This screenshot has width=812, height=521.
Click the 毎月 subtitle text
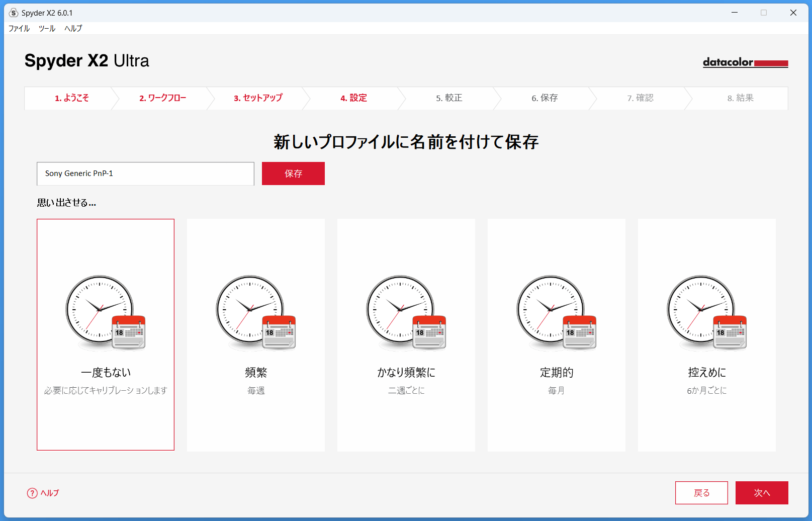click(557, 391)
